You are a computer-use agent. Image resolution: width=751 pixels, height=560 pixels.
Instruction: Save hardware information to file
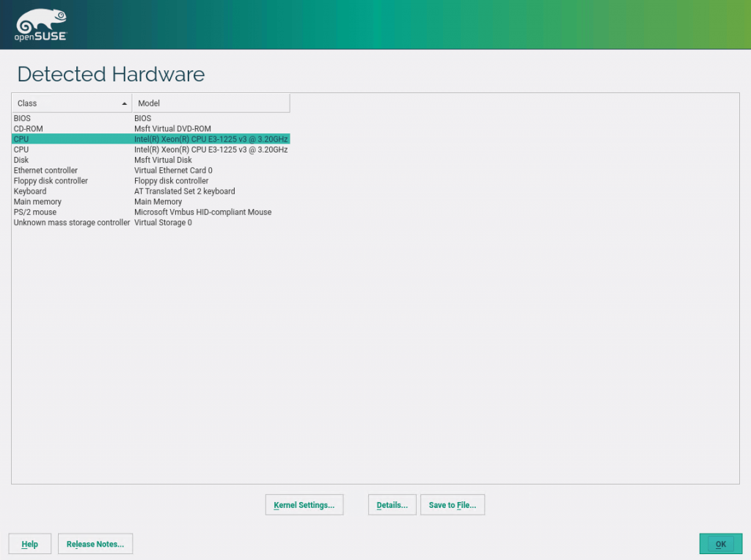click(453, 504)
